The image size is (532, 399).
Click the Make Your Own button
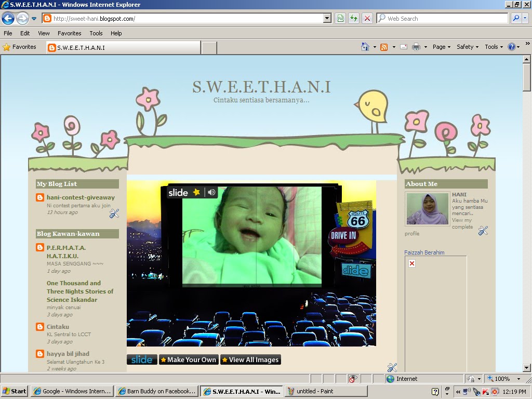tap(188, 360)
